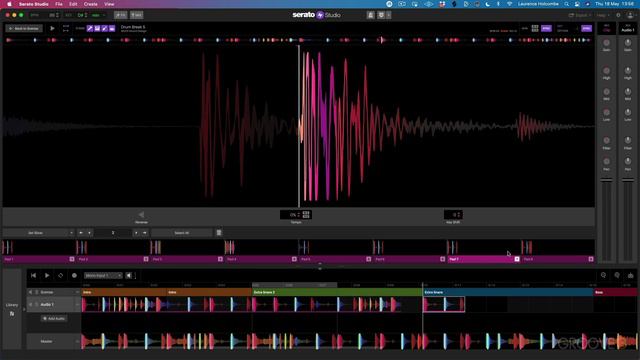
Task: Open the user account icon
Action: click(630, 15)
